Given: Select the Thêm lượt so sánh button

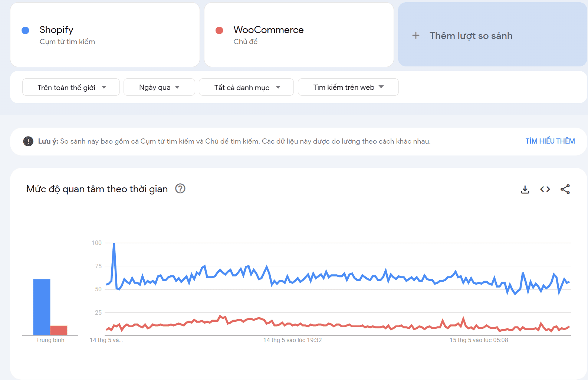Looking at the screenshot, I should (x=492, y=35).
